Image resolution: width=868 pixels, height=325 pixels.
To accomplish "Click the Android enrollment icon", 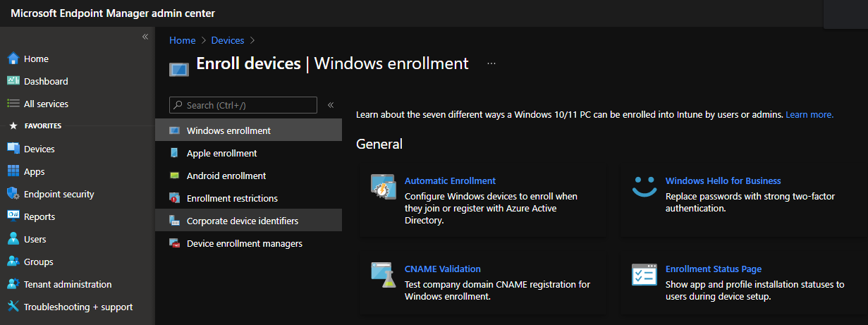I will [174, 176].
